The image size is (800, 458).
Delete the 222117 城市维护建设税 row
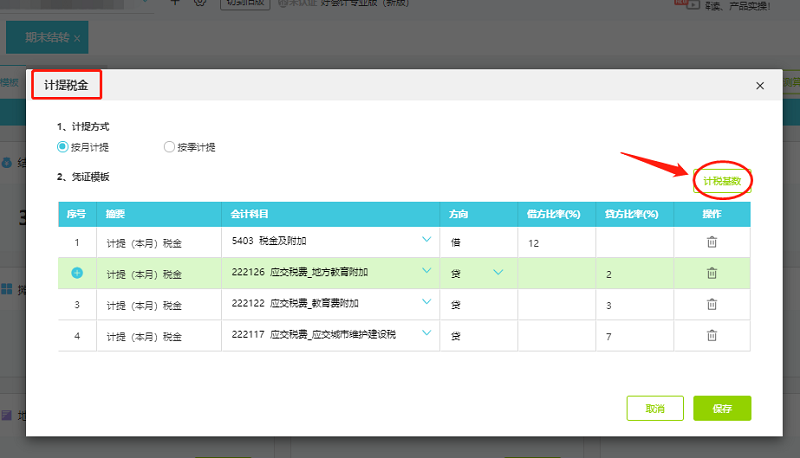[712, 336]
